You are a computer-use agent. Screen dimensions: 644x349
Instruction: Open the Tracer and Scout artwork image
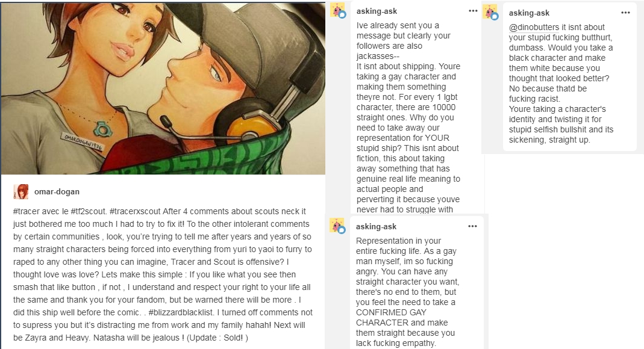pyautogui.click(x=163, y=87)
